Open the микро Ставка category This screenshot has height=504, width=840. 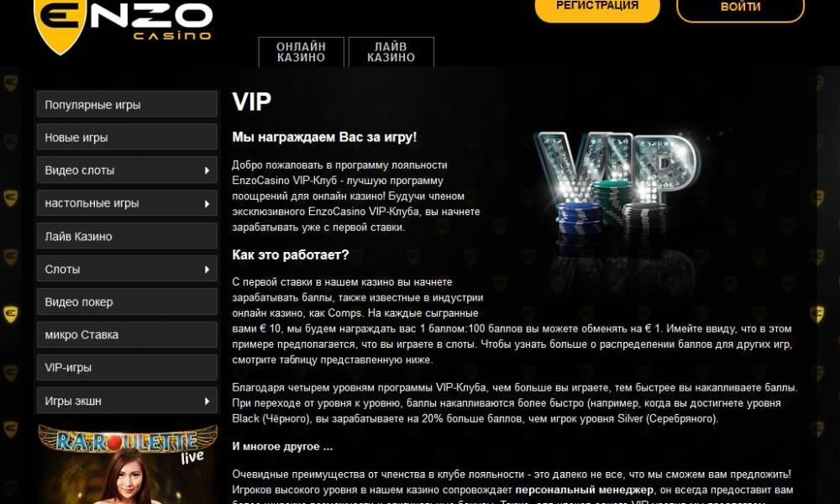pos(127,335)
